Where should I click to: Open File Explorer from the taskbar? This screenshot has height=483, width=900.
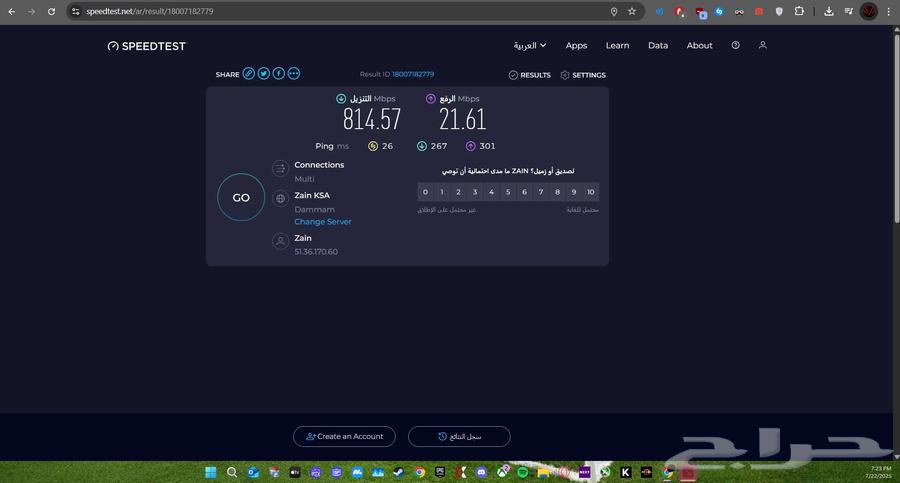[x=543, y=472]
